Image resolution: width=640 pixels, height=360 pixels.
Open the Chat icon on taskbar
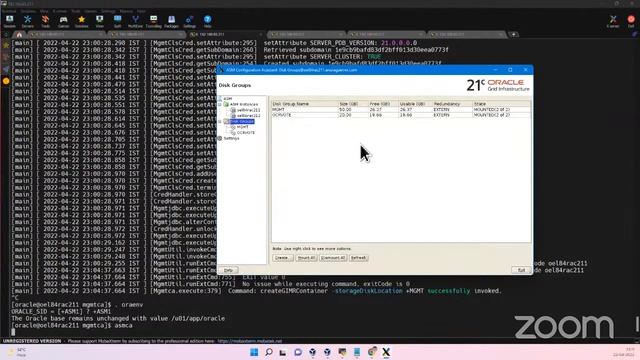point(298,352)
